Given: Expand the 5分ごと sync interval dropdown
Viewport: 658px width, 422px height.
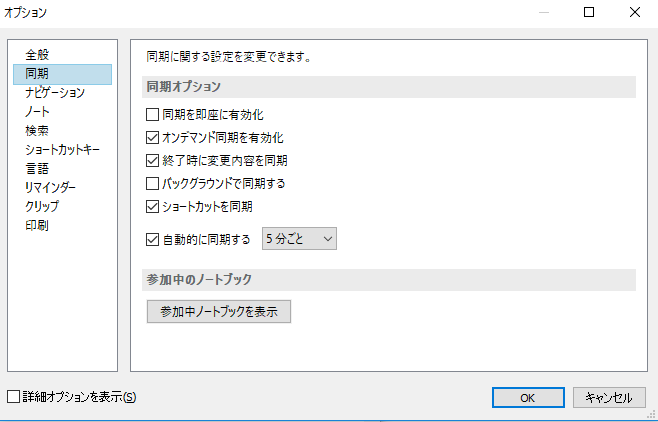Looking at the screenshot, I should coord(298,239).
